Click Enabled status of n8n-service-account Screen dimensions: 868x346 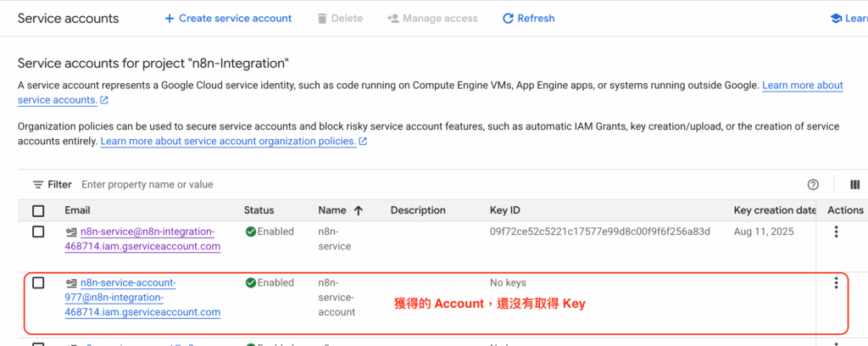pyautogui.click(x=270, y=282)
